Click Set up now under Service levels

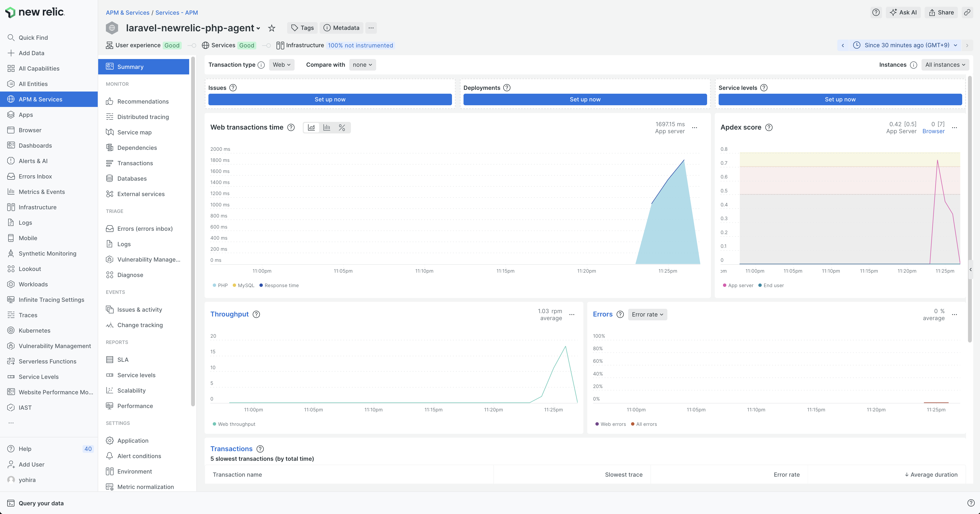[840, 99]
